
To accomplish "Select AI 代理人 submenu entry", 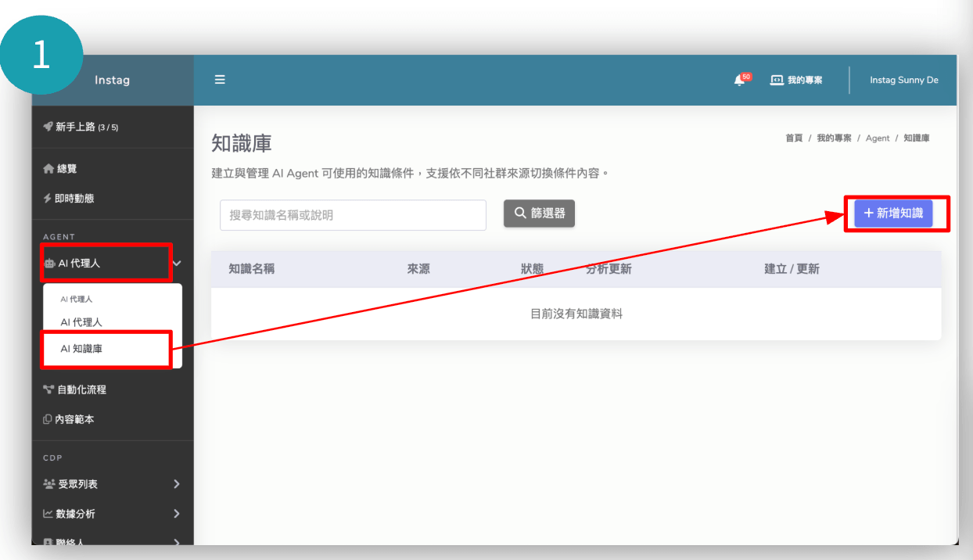I will tap(81, 322).
